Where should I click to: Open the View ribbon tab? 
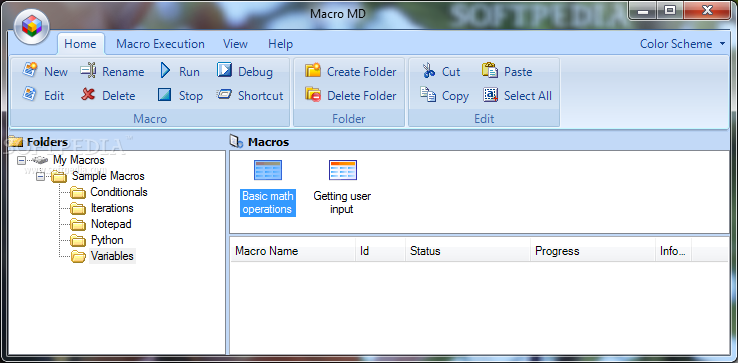235,44
